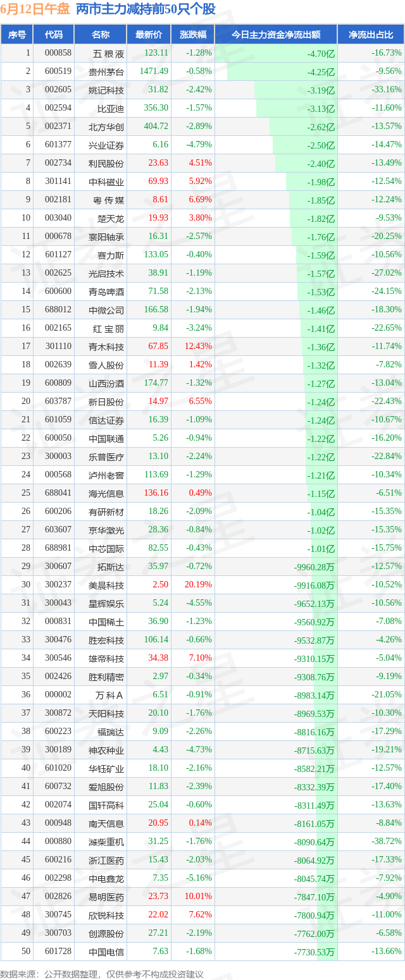The image size is (405, 980).
Task: Select stock name 中国稀土
Action: [107, 622]
